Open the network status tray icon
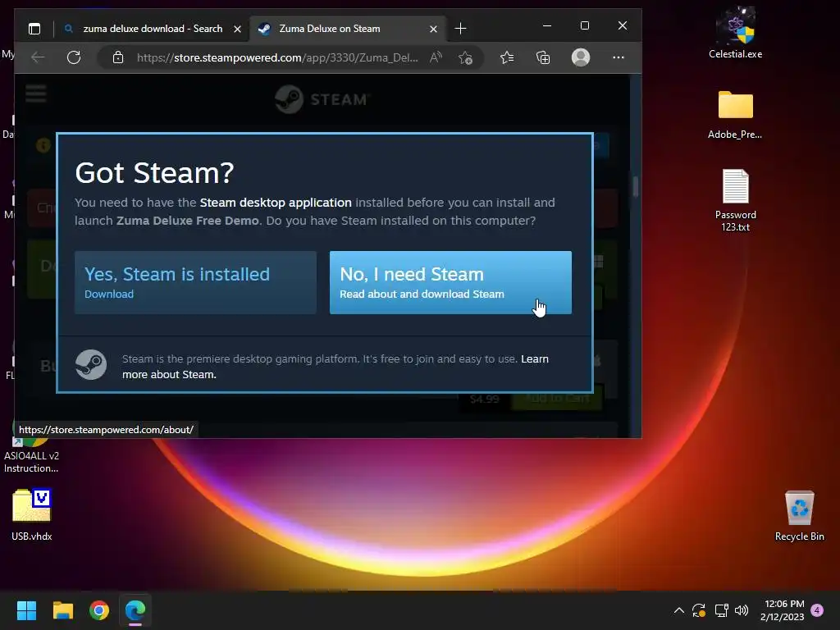This screenshot has height=630, width=840. 721,610
